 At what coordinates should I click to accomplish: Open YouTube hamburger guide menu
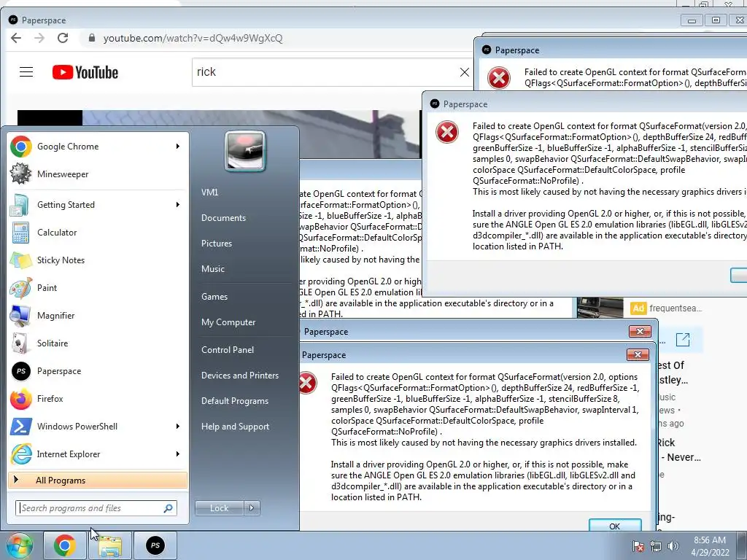point(26,72)
